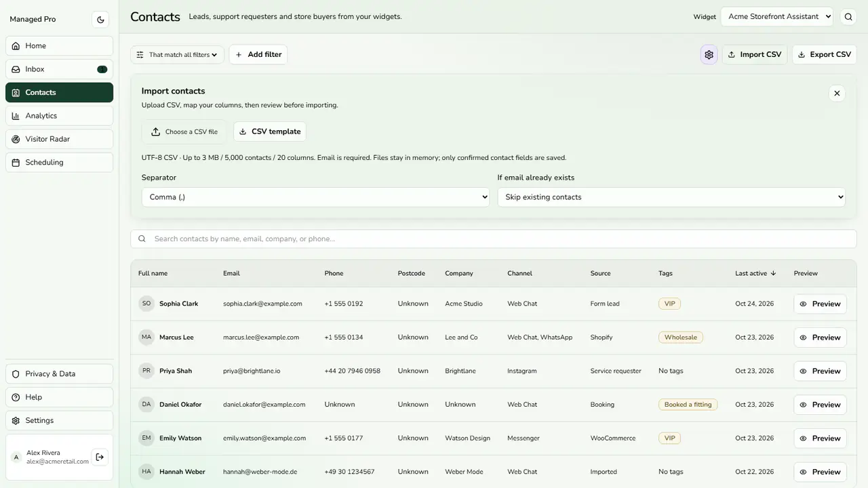Open Help in sidebar
Image resolution: width=868 pixels, height=488 pixels.
click(59, 397)
